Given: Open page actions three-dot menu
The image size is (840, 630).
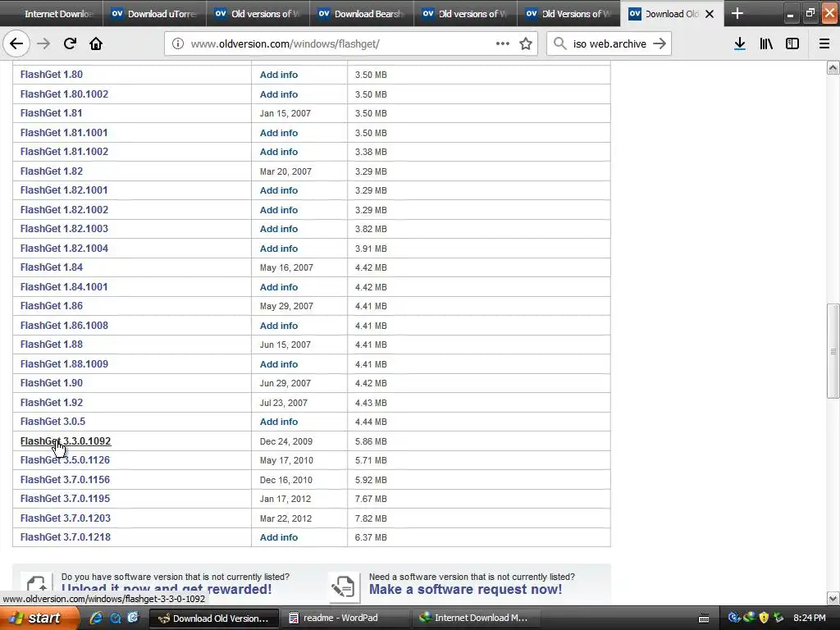Looking at the screenshot, I should coord(503,44).
